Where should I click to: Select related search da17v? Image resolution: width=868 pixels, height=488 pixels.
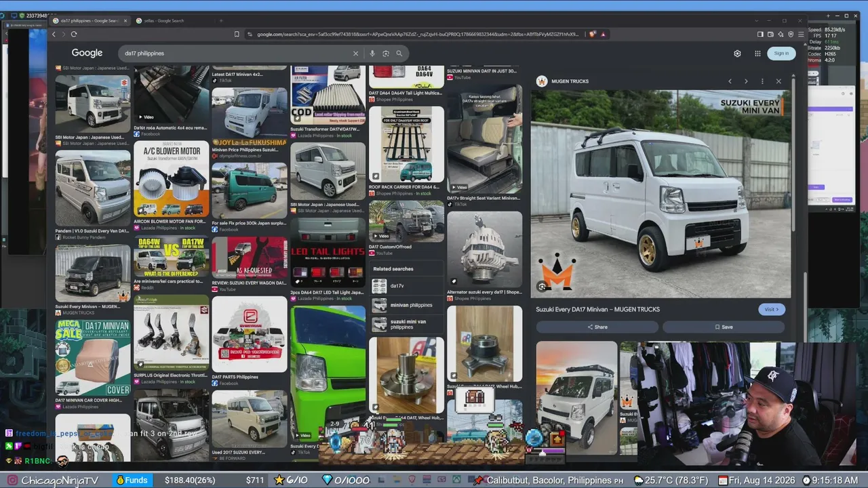tap(406, 286)
